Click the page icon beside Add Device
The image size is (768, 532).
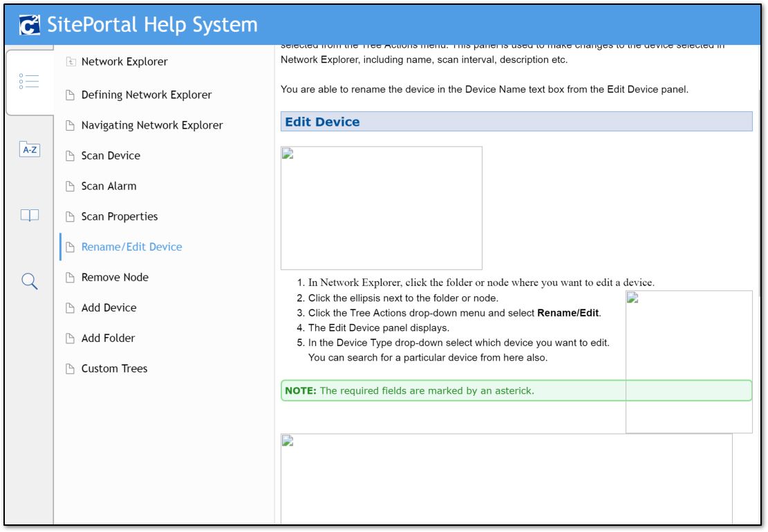tap(71, 308)
